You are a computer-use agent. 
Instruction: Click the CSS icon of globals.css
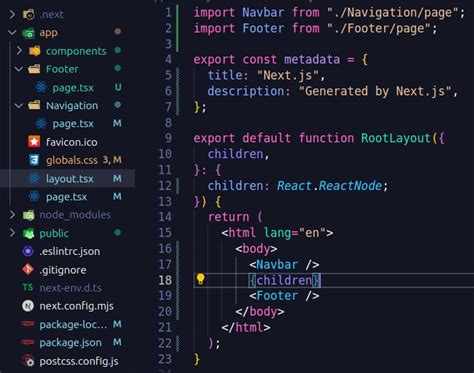pos(34,160)
